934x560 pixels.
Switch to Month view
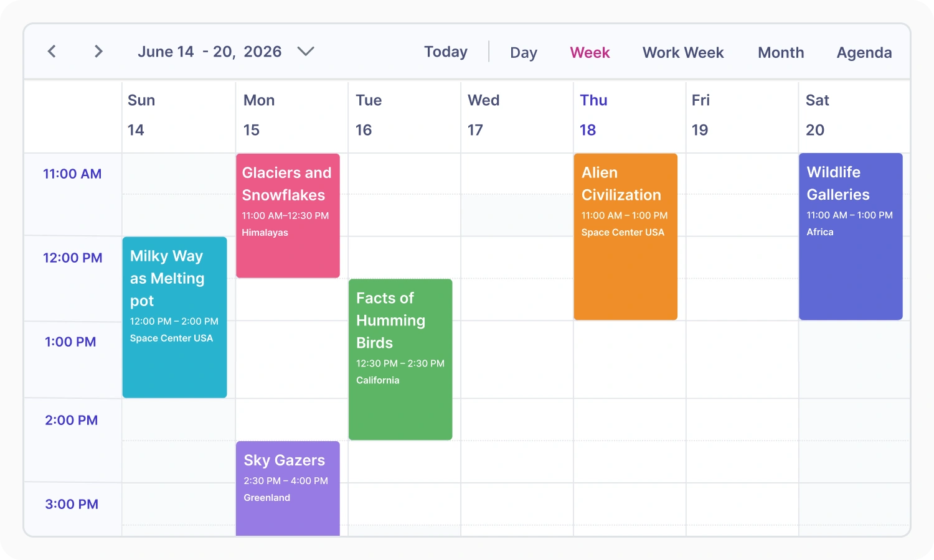click(x=781, y=53)
